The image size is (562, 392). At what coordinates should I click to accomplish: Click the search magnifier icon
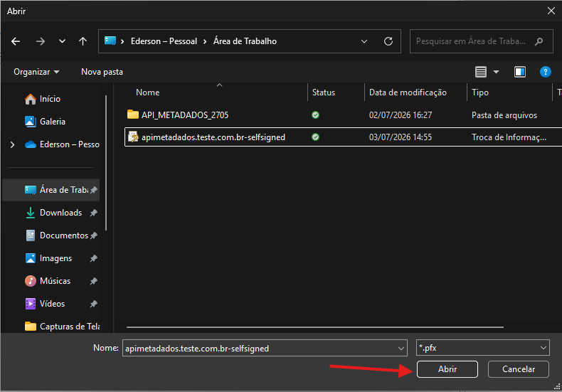[539, 41]
